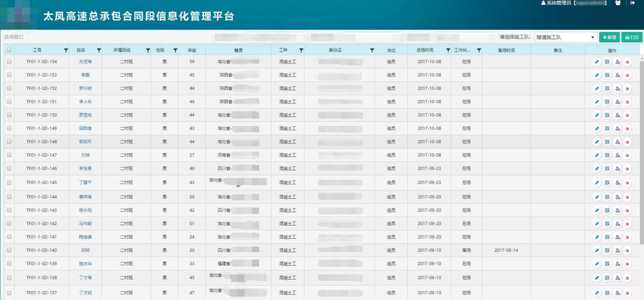
Task: Open QR code for TF01-1-SD-154
Action: [x=607, y=62]
